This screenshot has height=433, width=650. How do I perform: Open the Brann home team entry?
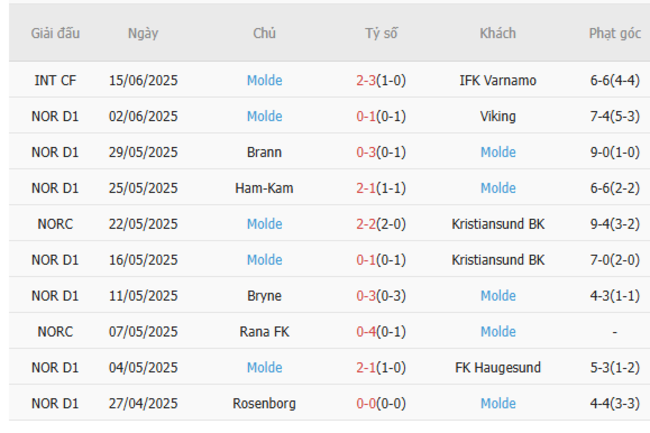(264, 152)
